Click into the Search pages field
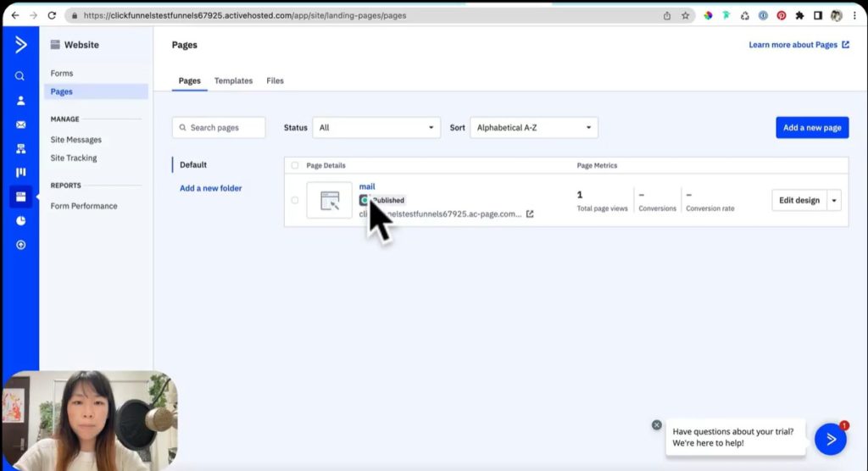 tap(219, 128)
